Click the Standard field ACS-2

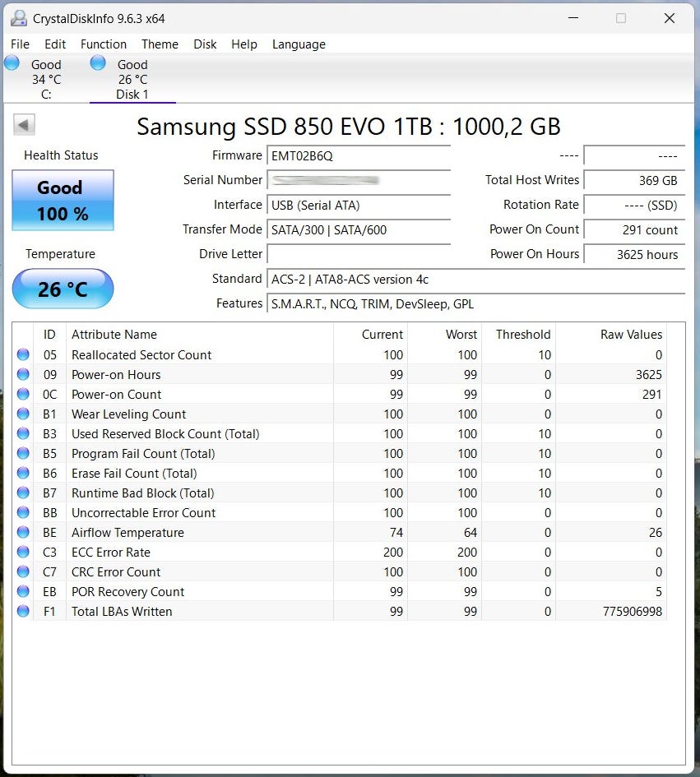[x=476, y=279]
